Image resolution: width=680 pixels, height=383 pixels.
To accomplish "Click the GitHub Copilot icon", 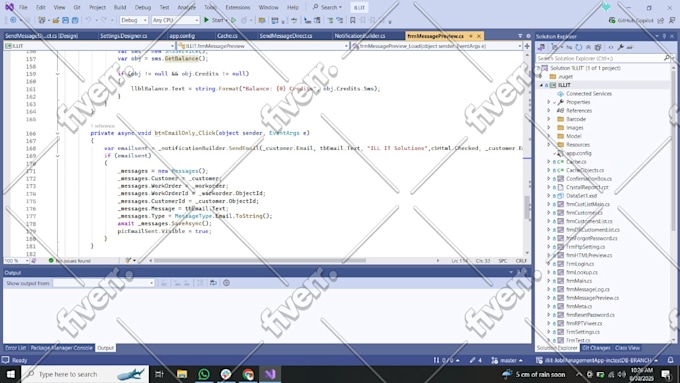I will click(x=612, y=20).
